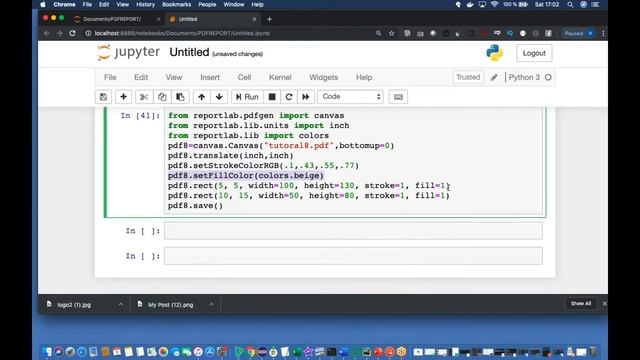Click the browser forward arrow

(60, 33)
